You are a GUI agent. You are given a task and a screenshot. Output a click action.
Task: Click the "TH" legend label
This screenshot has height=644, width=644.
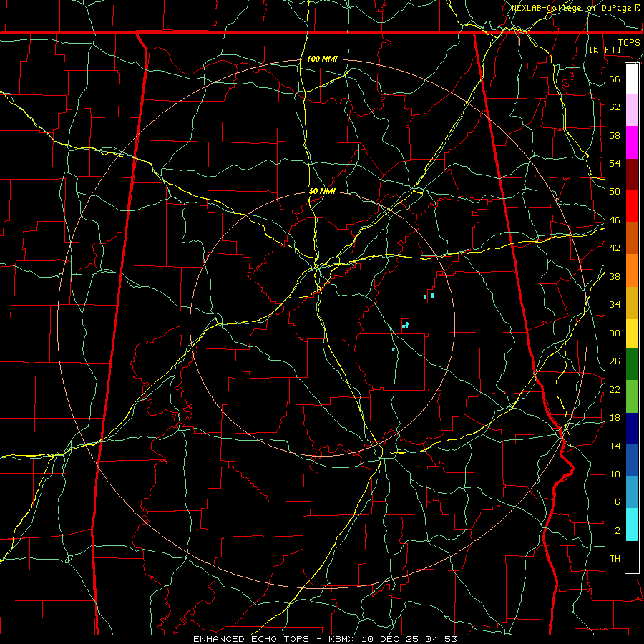click(x=615, y=559)
